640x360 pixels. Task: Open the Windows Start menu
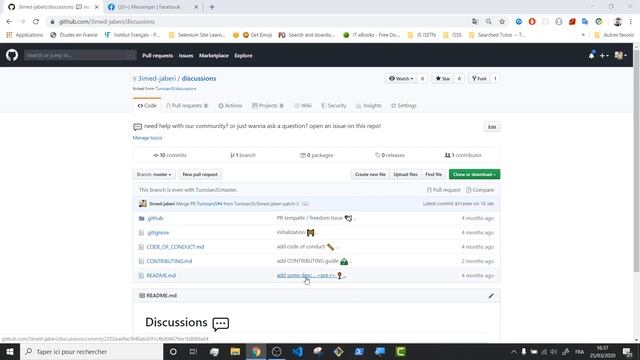10,351
